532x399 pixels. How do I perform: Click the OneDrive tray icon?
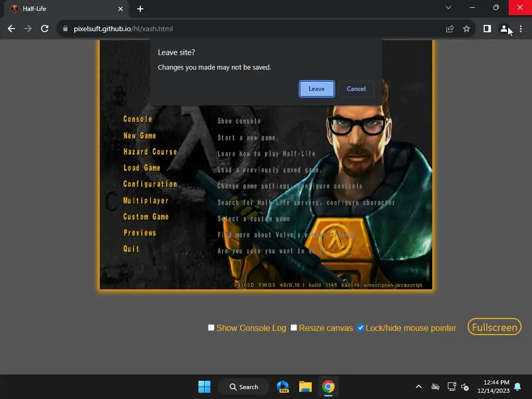pyautogui.click(x=435, y=387)
